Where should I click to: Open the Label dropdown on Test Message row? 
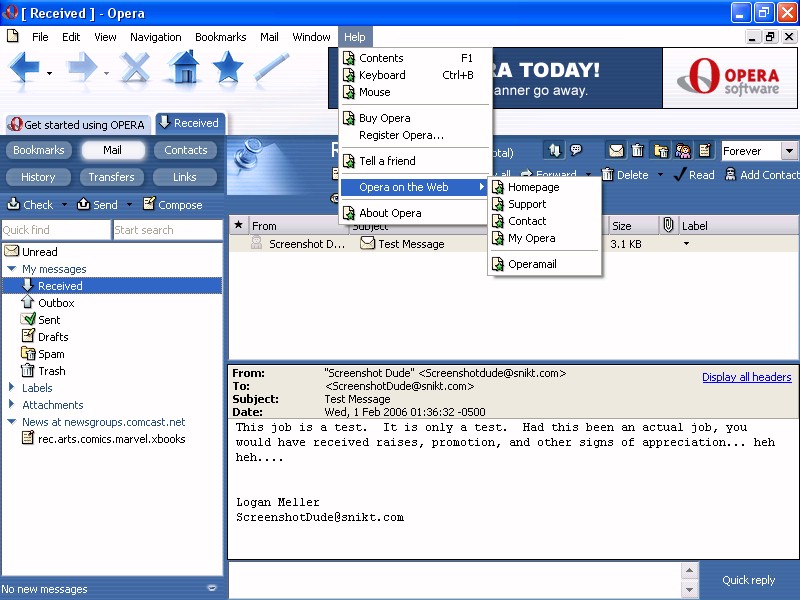coord(686,244)
